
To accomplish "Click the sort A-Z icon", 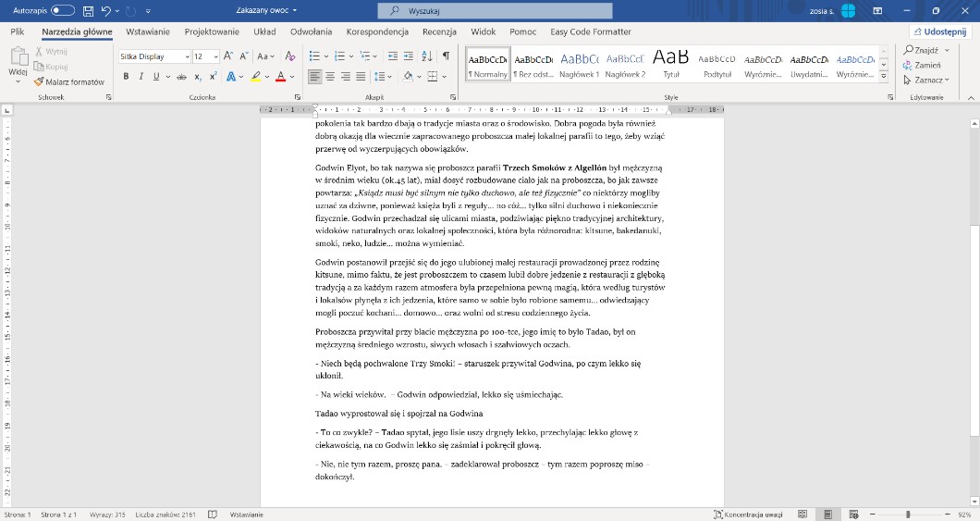I will (x=426, y=56).
